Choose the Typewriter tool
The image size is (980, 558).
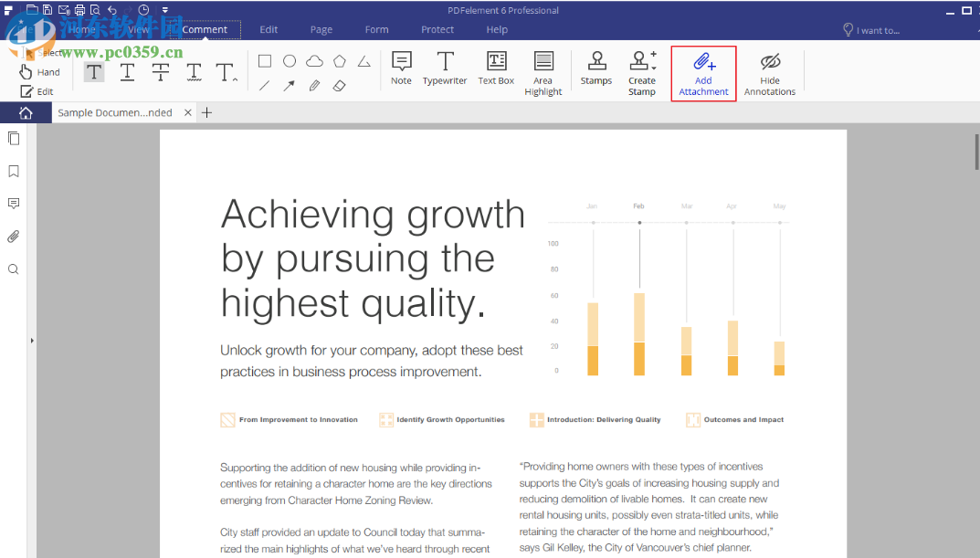445,69
